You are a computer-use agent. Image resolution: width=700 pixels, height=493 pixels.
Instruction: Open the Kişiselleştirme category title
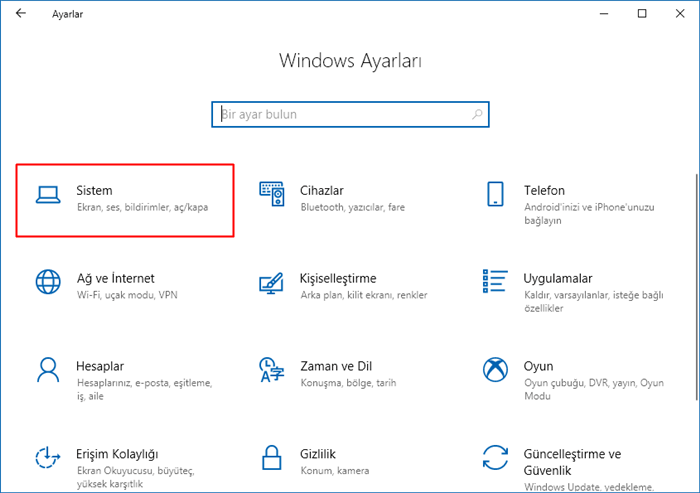[x=338, y=279]
